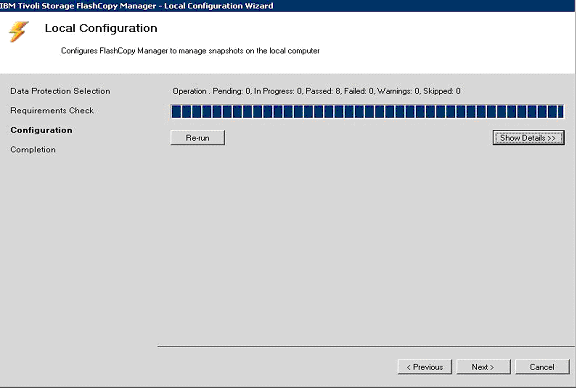Viewport: 576px width, 388px height.
Task: Proceed with the Next > button
Action: coord(483,367)
